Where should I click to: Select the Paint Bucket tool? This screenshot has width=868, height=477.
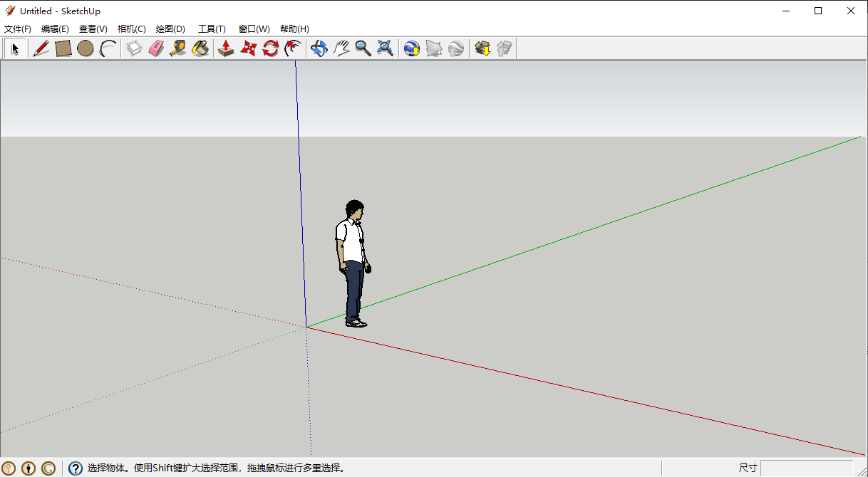(x=200, y=48)
